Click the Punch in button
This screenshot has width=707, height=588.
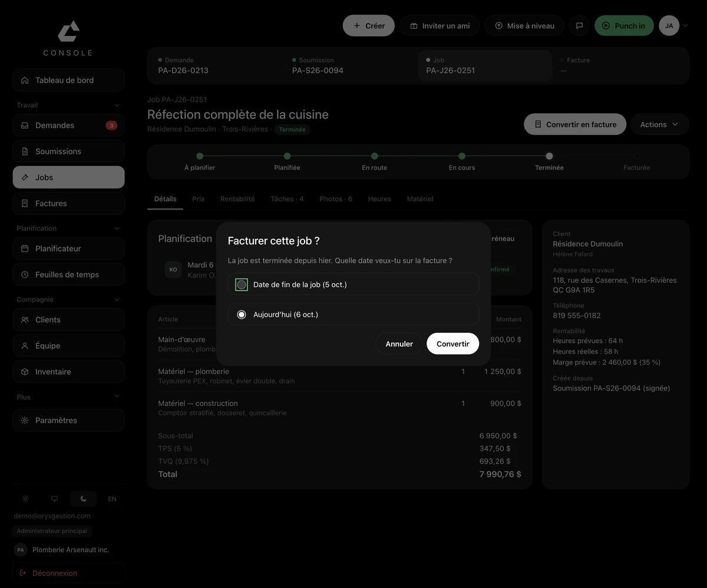click(624, 26)
